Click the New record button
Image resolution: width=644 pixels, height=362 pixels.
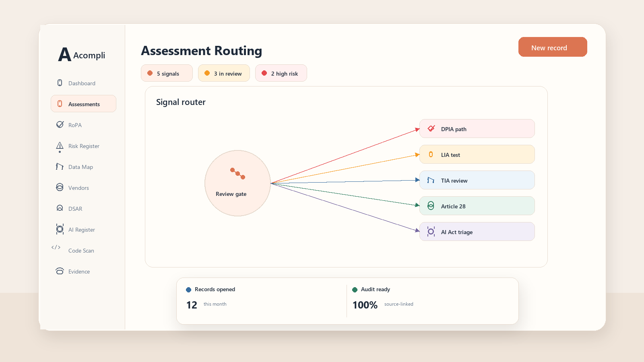pos(553,47)
